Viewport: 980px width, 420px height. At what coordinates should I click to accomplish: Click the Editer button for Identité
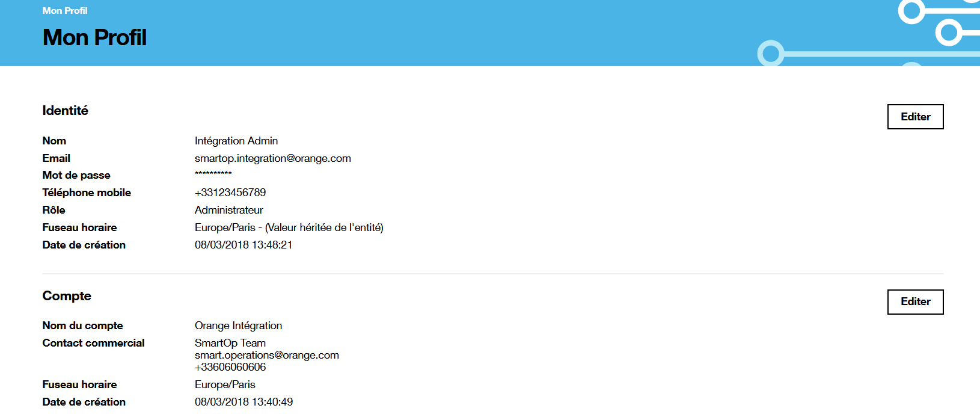point(915,117)
